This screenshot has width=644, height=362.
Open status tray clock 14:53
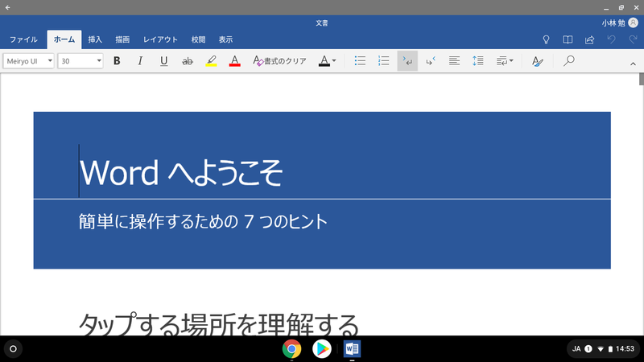pos(625,349)
